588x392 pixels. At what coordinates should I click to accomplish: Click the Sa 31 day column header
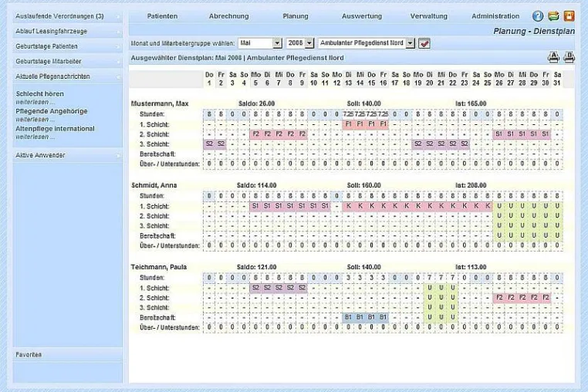click(x=557, y=79)
